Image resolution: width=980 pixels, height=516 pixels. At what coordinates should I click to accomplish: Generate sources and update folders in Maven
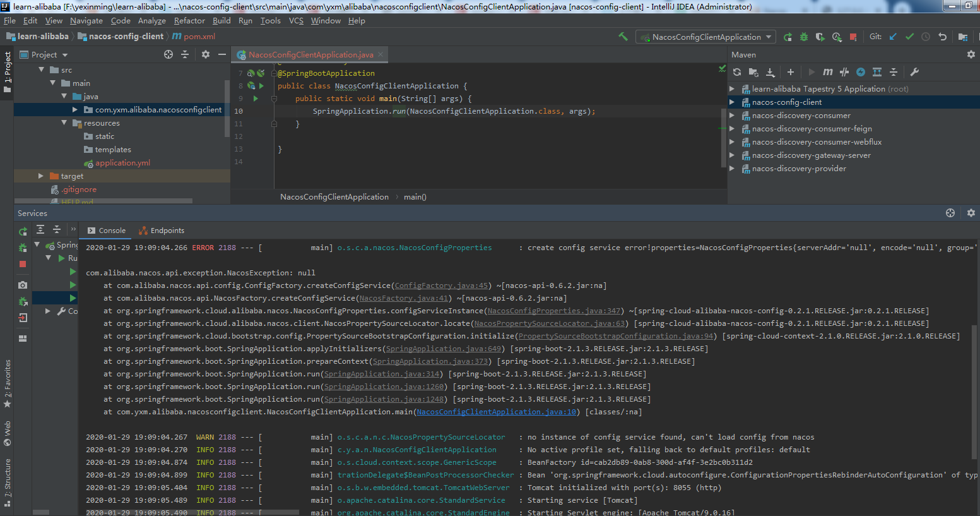pyautogui.click(x=753, y=72)
